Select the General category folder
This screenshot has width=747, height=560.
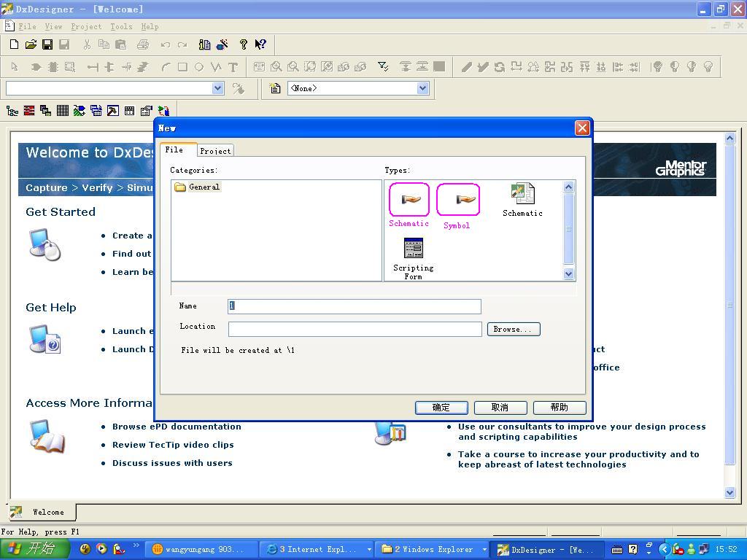(198, 187)
